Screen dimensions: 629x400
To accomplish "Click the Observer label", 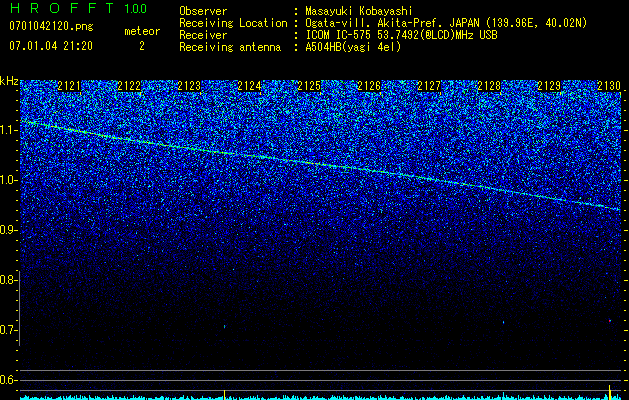I will [x=203, y=11].
